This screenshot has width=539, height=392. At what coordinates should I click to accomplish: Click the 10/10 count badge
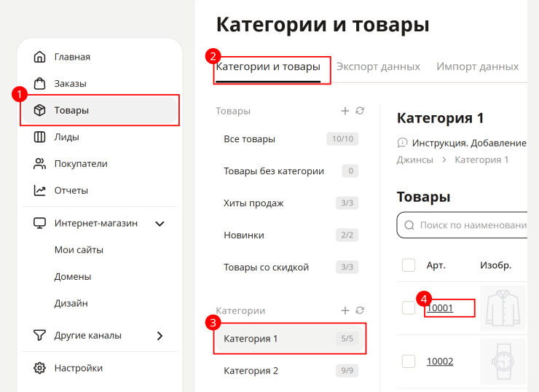pos(342,139)
